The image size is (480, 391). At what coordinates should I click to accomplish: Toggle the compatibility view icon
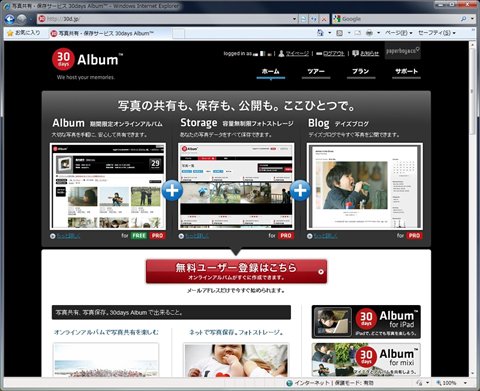click(x=304, y=19)
